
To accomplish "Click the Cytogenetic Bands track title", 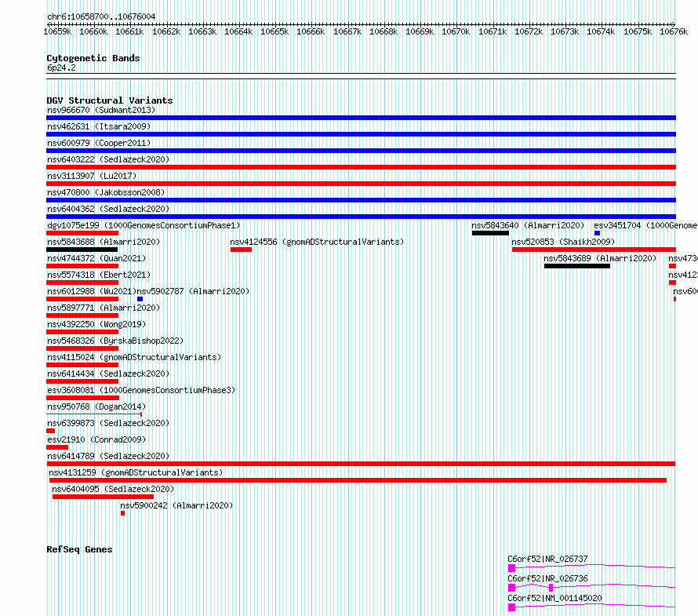I will pyautogui.click(x=93, y=58).
